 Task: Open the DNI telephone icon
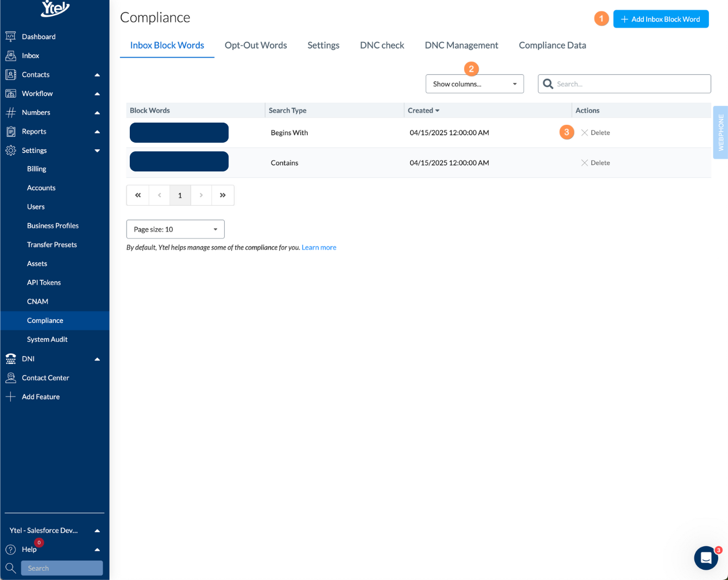click(10, 359)
